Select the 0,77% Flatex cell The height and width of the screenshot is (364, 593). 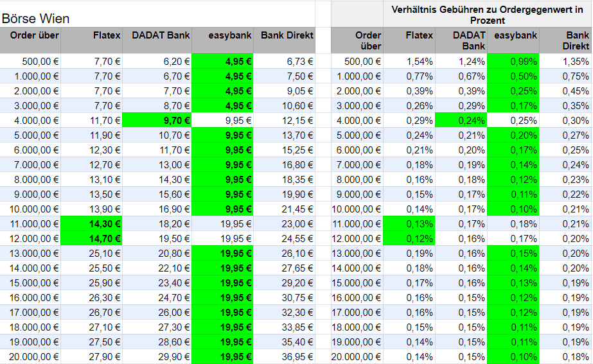click(x=409, y=76)
